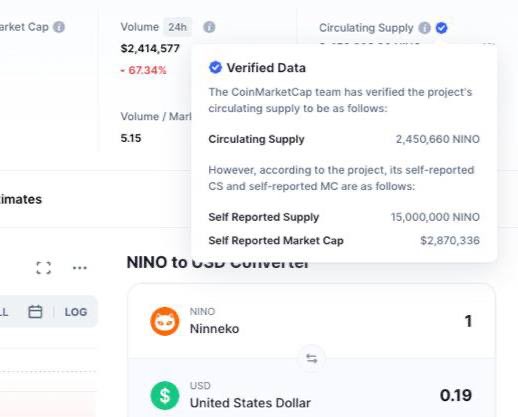Viewport: 518px width, 417px height.
Task: Click the $2,414,577 volume value
Action: coord(150,48)
